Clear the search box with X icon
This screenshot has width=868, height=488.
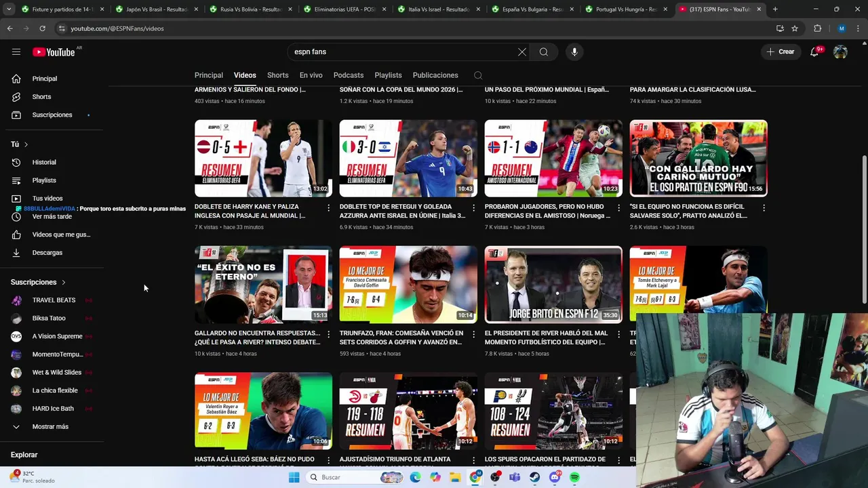coord(522,52)
